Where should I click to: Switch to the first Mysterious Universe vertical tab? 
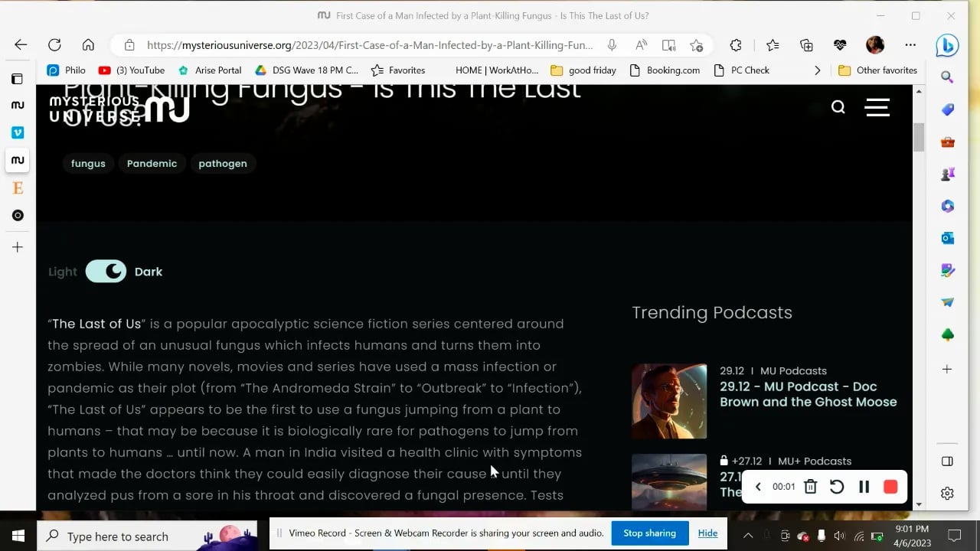point(18,105)
